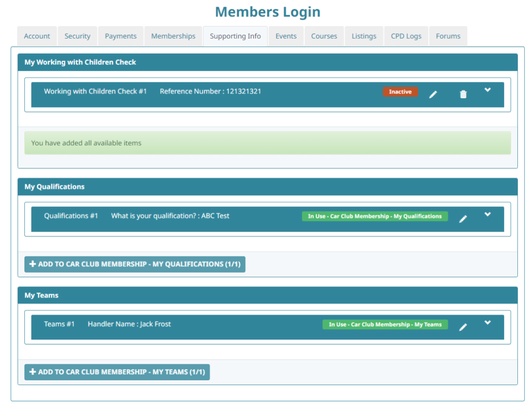Edit the Working with Children Check entry
Viewport: 532px width, 406px height.
click(433, 94)
